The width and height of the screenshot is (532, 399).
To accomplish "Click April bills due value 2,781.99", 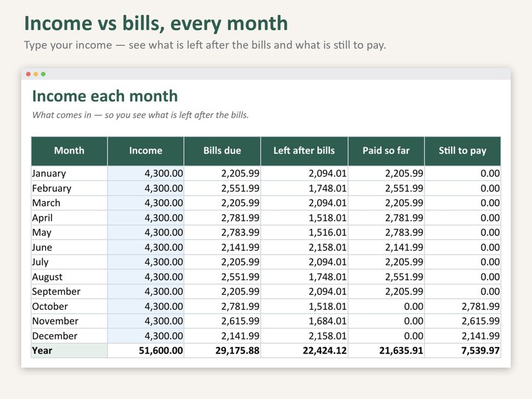I will click(222, 218).
